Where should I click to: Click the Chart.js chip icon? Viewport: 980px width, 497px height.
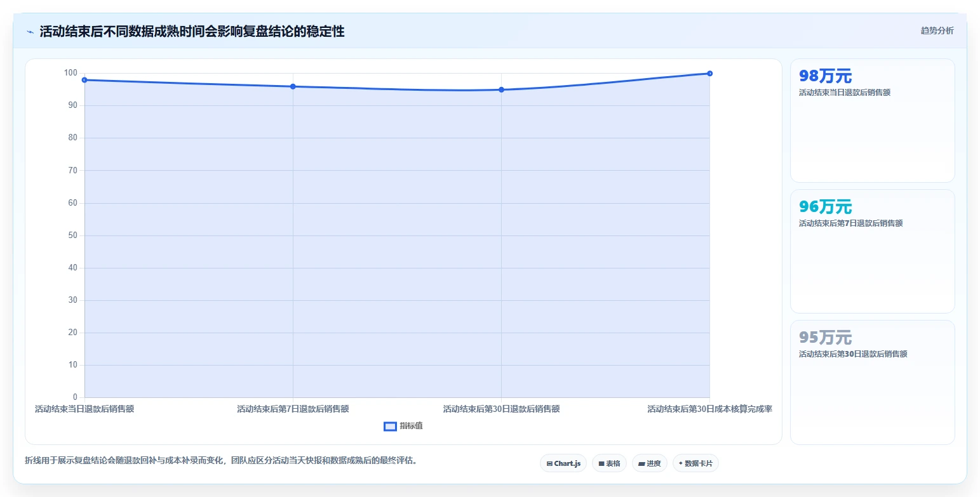(549, 464)
